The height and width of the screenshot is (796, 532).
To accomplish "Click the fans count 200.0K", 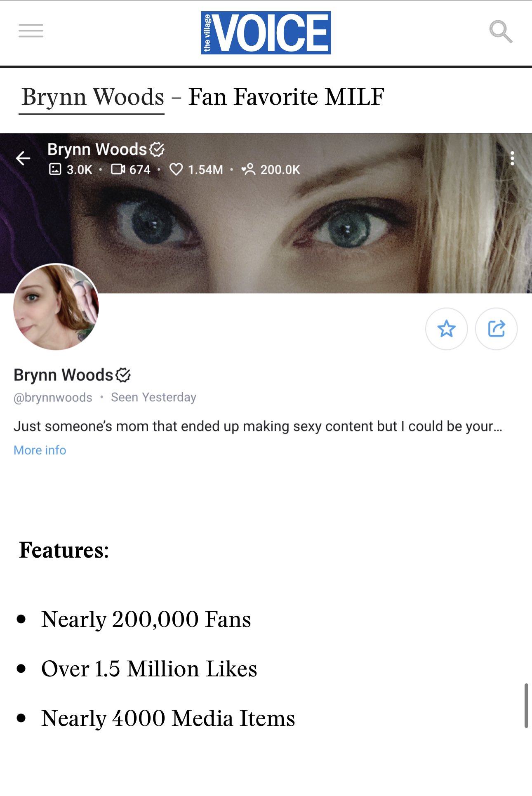I will pos(271,170).
